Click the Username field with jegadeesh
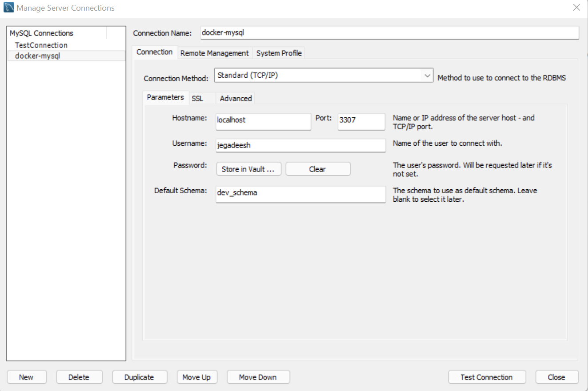Screen dimensions: 588x391 click(300, 145)
